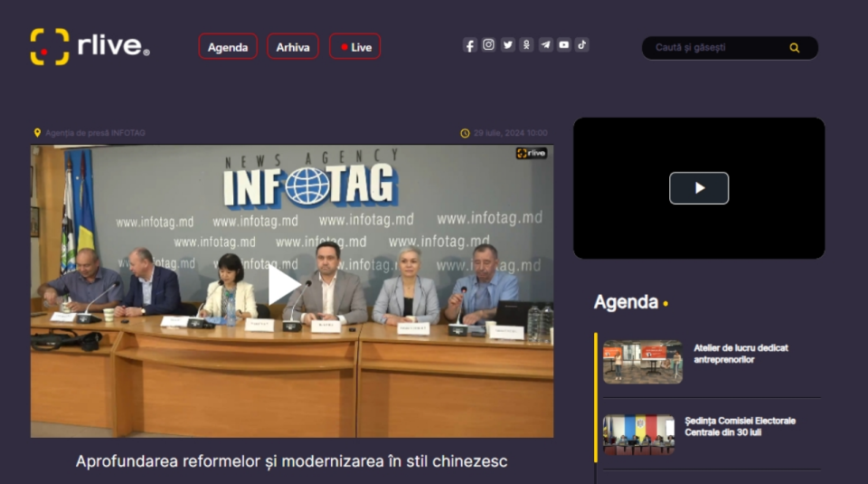Image resolution: width=868 pixels, height=484 pixels.
Task: Focus the 'Caută și găsești' search field
Action: pos(730,48)
